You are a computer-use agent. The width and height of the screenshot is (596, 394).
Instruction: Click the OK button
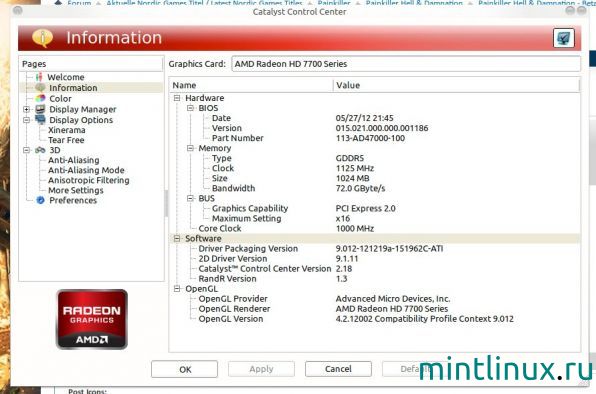[x=185, y=369]
